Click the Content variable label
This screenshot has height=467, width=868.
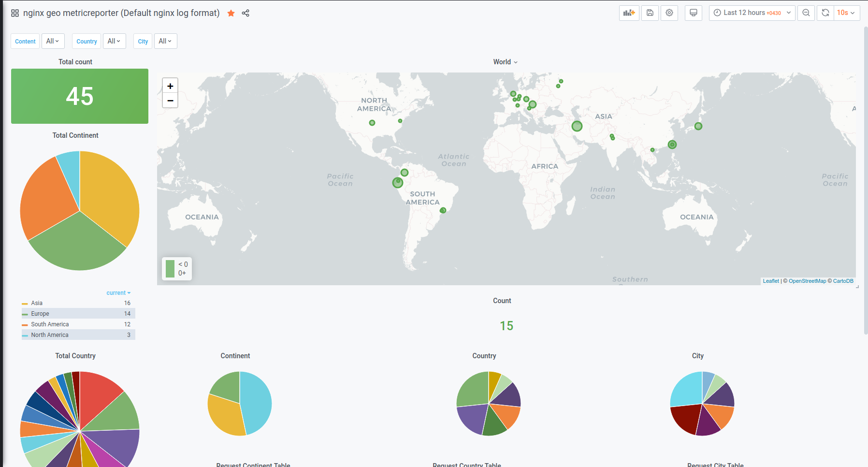pos(25,41)
